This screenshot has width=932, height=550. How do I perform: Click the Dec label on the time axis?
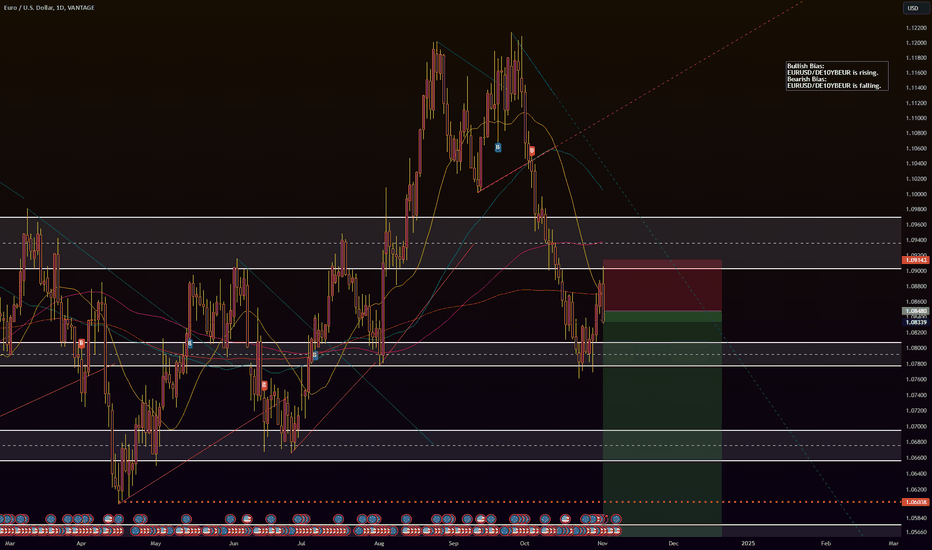coord(673,543)
